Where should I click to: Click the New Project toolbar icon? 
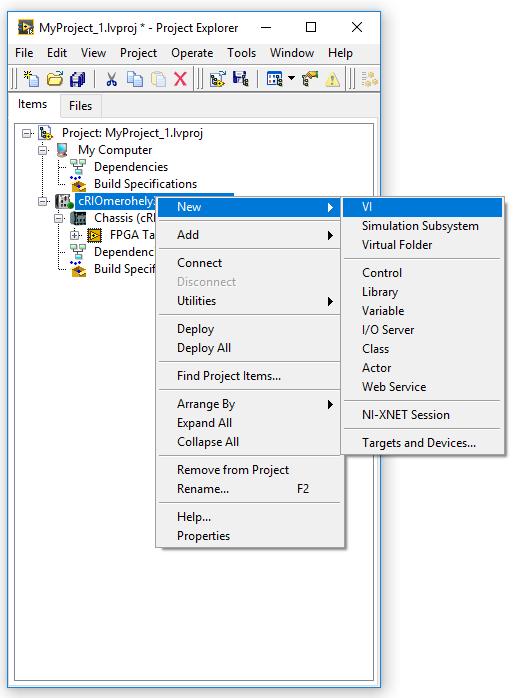[31, 79]
